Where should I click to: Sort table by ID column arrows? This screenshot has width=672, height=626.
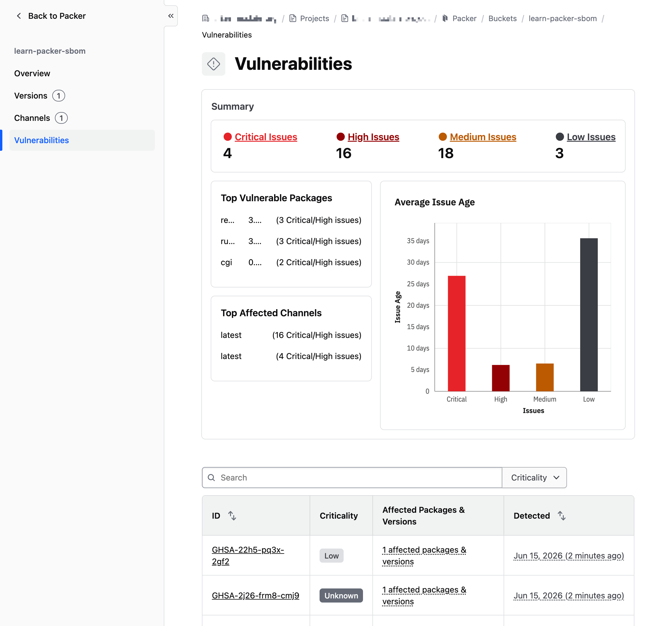tap(232, 515)
